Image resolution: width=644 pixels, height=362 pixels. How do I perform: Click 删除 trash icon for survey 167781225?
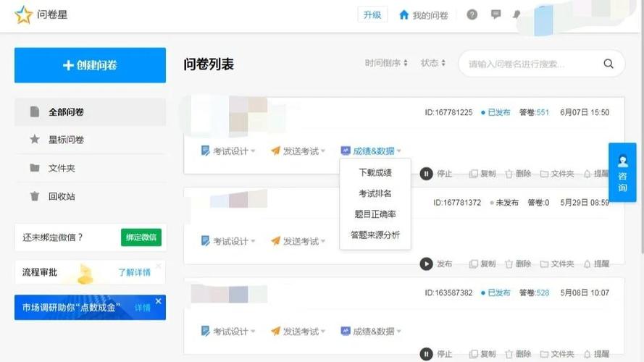(x=509, y=174)
